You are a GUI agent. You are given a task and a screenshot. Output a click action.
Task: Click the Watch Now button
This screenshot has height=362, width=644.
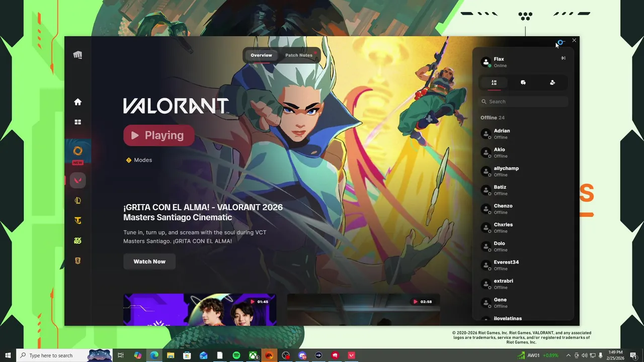point(149,261)
